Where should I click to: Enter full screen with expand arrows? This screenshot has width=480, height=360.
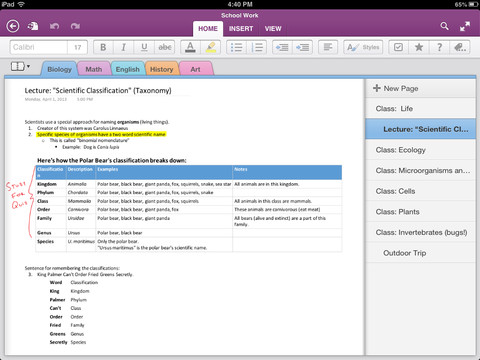click(465, 26)
